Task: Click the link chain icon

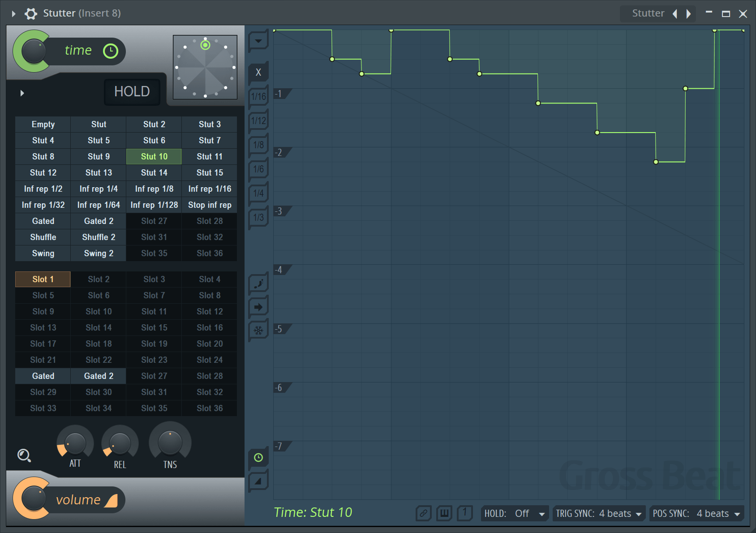Action: click(x=423, y=513)
